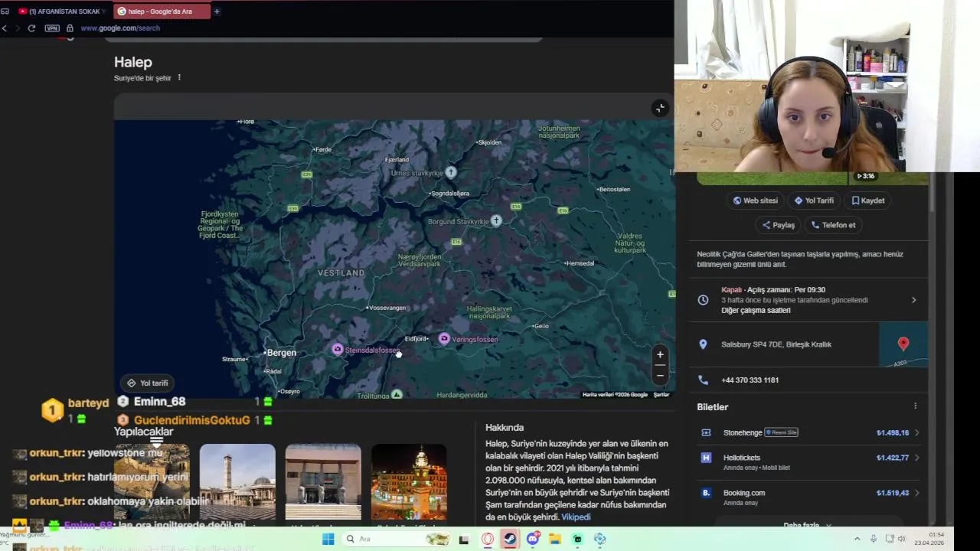The height and width of the screenshot is (551, 980).
Task: Click Yol Tarifi in the side panel
Action: pos(814,201)
